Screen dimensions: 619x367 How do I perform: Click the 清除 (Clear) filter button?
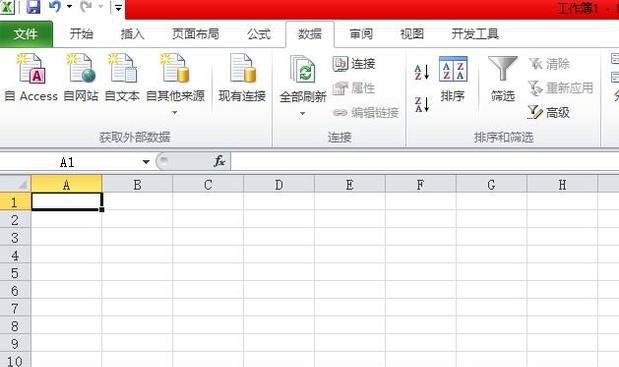549,64
